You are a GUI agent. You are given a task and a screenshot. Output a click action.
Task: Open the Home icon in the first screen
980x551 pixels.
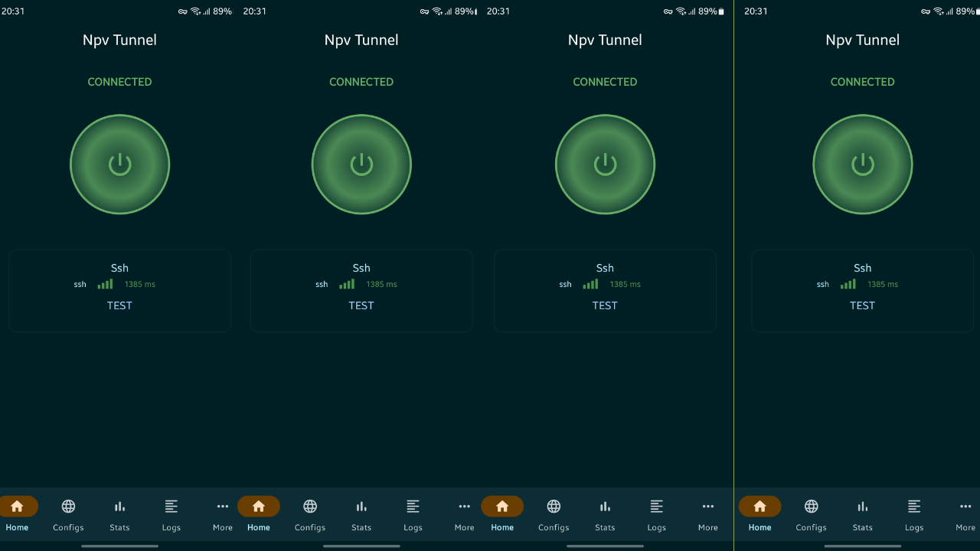tap(17, 506)
